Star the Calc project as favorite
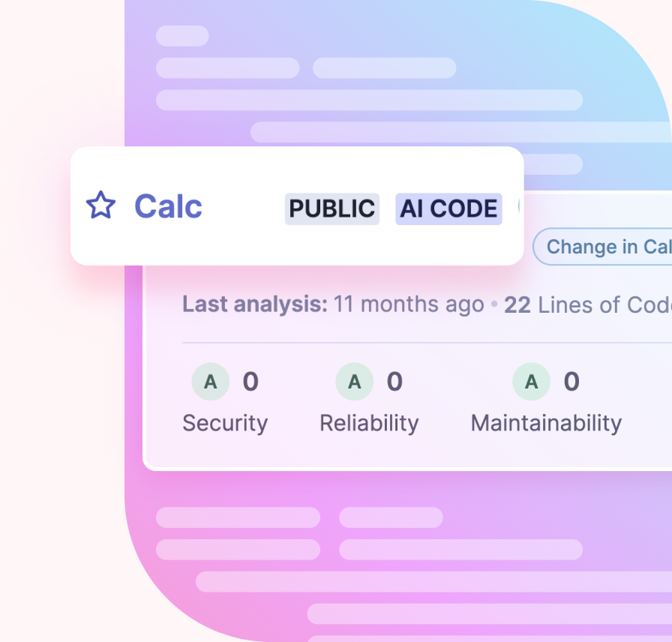Image resolution: width=672 pixels, height=642 pixels. coord(100,205)
